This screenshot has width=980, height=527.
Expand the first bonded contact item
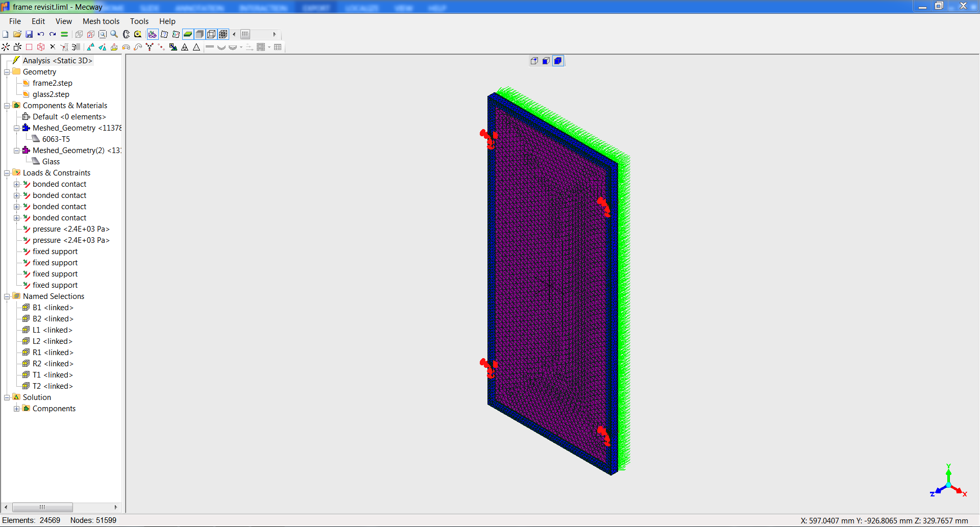17,184
